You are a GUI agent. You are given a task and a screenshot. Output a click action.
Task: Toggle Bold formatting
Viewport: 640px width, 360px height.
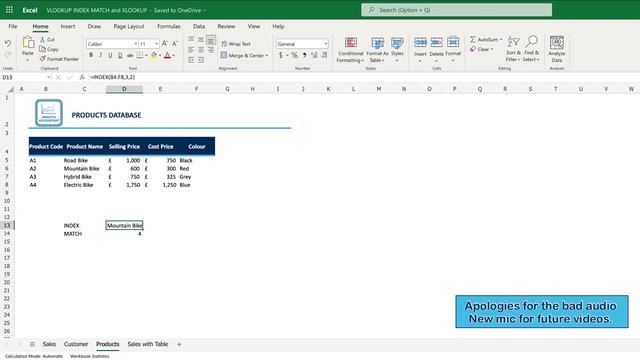(91, 55)
